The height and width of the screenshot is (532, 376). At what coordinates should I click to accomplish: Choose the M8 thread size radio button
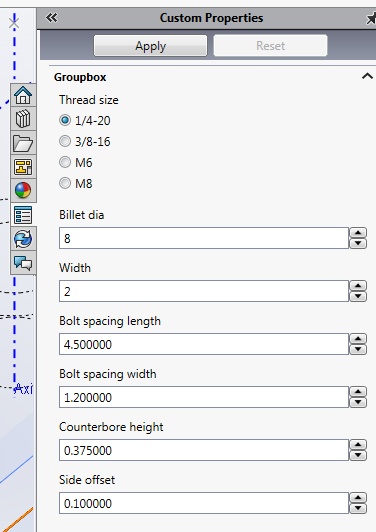tap(65, 183)
